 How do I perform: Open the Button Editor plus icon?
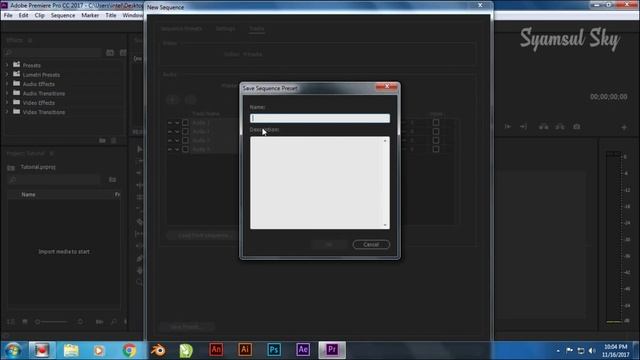pyautogui.click(x=624, y=128)
